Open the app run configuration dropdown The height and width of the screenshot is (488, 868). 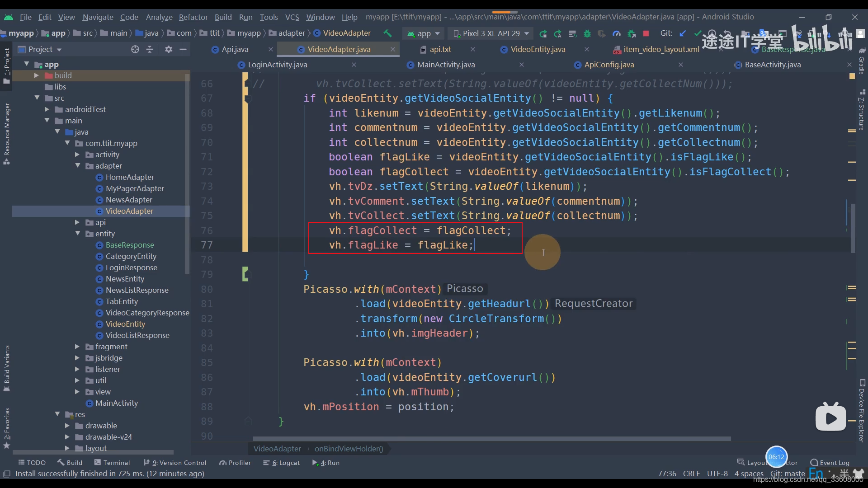pyautogui.click(x=424, y=33)
